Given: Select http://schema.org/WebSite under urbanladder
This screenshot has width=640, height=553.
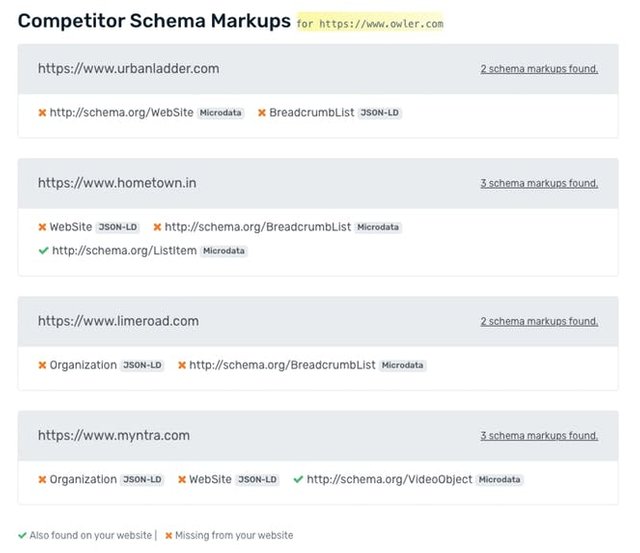Looking at the screenshot, I should coord(122,113).
